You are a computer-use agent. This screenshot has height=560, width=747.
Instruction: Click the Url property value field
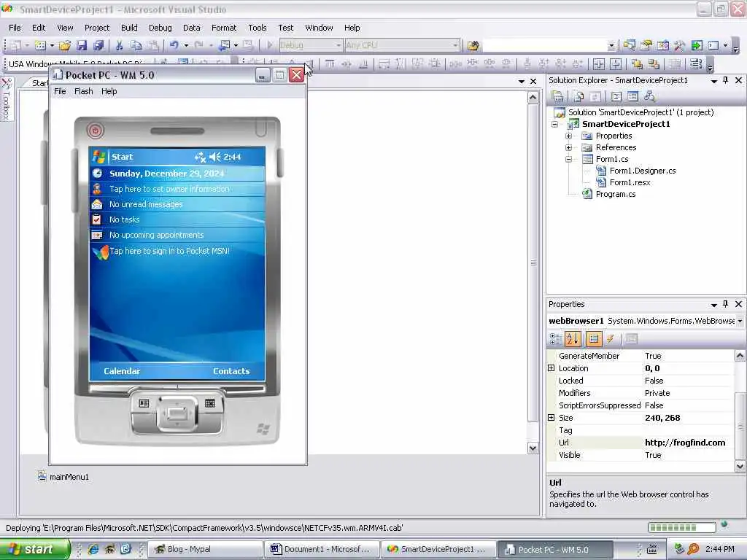(688, 443)
